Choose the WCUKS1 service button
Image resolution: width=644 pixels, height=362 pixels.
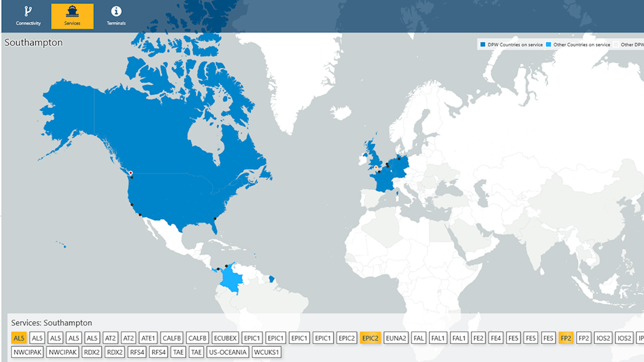click(x=267, y=352)
